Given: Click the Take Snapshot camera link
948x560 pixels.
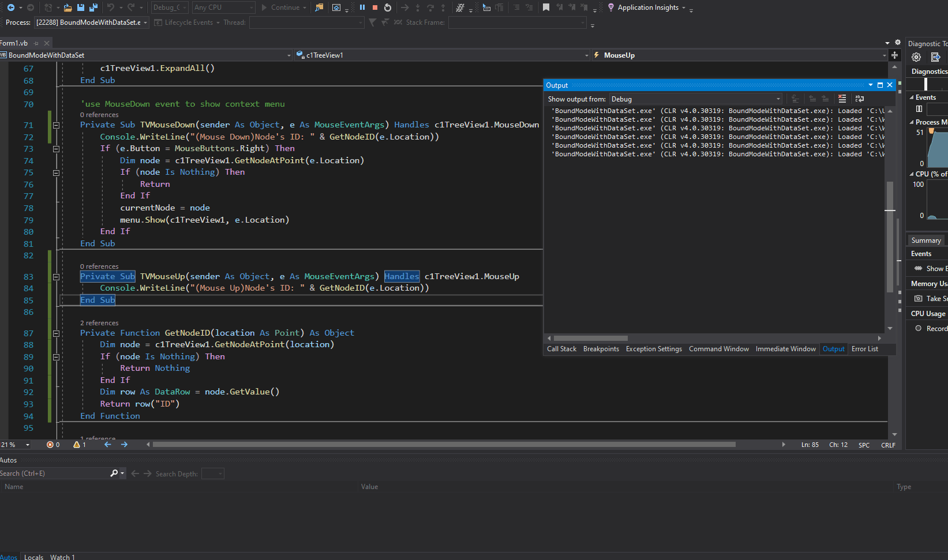Looking at the screenshot, I should (x=930, y=299).
